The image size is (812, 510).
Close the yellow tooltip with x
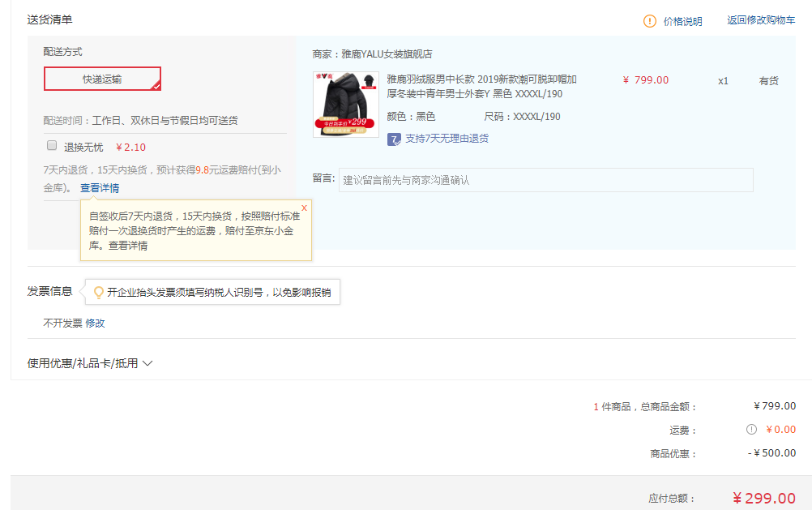pos(304,208)
